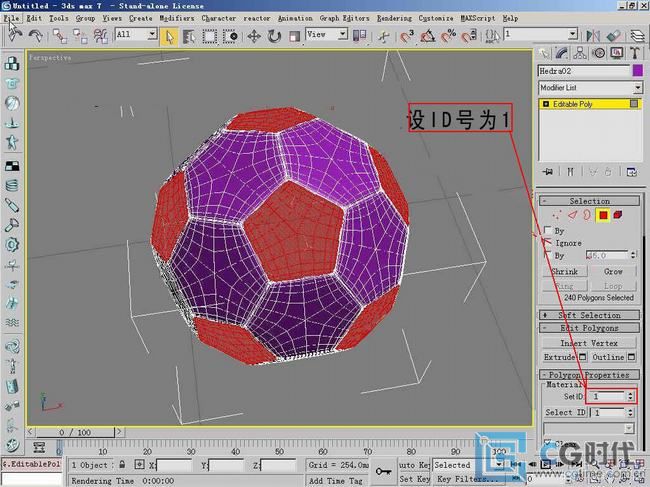Image resolution: width=650 pixels, height=487 pixels.
Task: Toggle the Polygon sub-object level button
Action: (x=603, y=215)
